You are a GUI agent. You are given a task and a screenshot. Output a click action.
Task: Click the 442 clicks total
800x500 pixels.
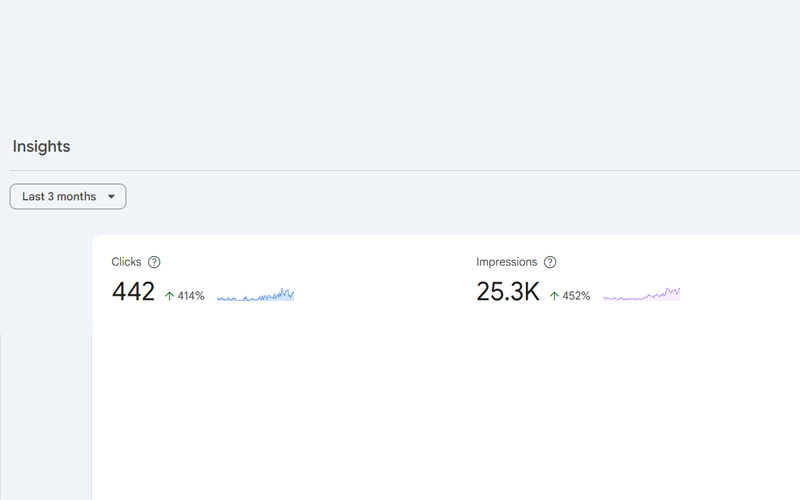(133, 292)
